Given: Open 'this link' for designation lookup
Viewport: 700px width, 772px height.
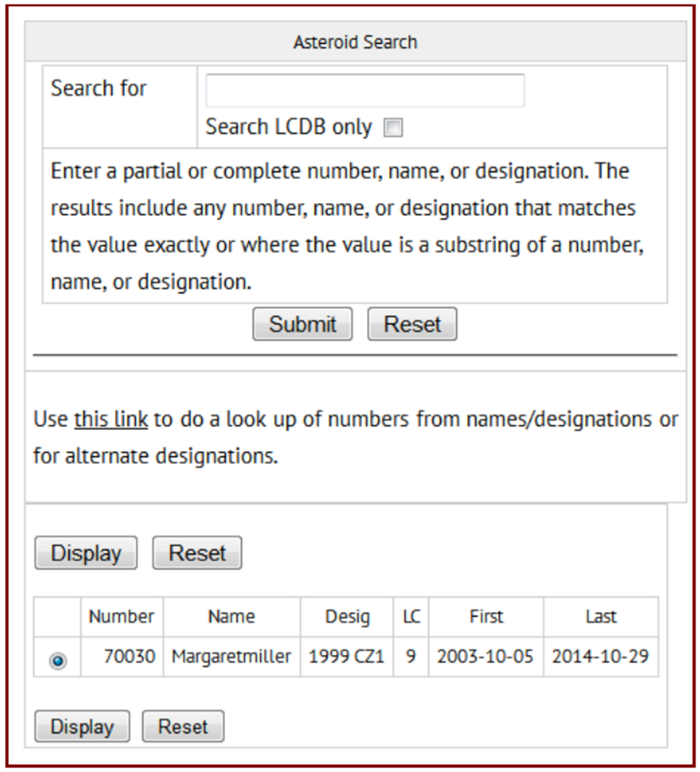Looking at the screenshot, I should coord(111,420).
